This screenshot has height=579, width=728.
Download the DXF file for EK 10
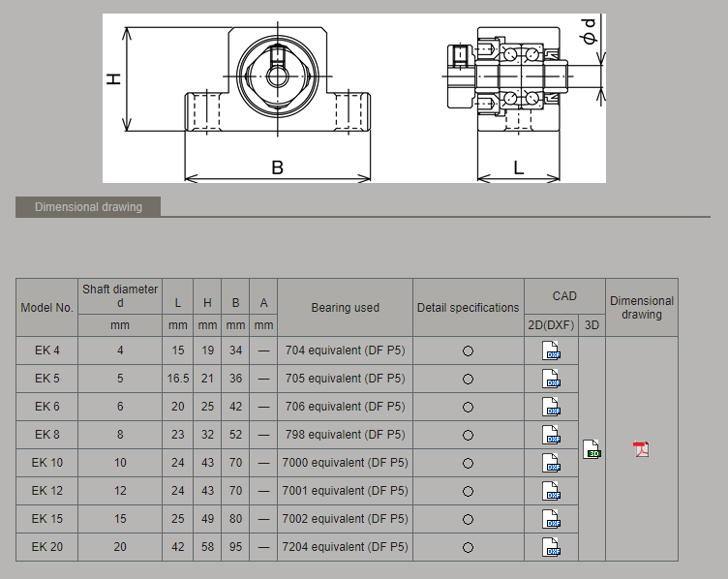point(552,463)
